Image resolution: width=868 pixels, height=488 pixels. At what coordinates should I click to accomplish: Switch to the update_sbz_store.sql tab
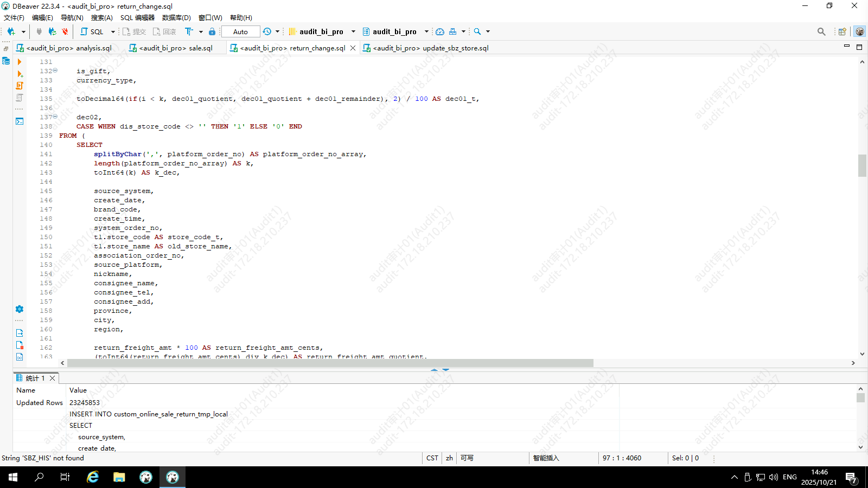click(426, 48)
